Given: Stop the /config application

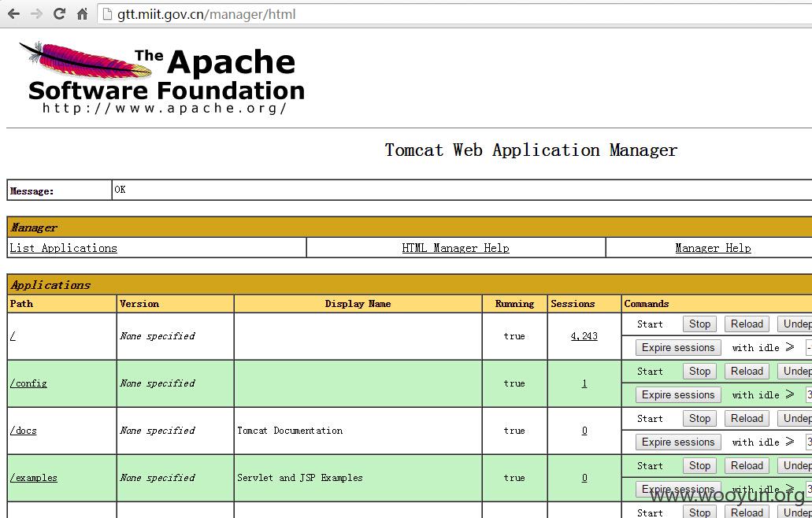Looking at the screenshot, I should tap(699, 371).
